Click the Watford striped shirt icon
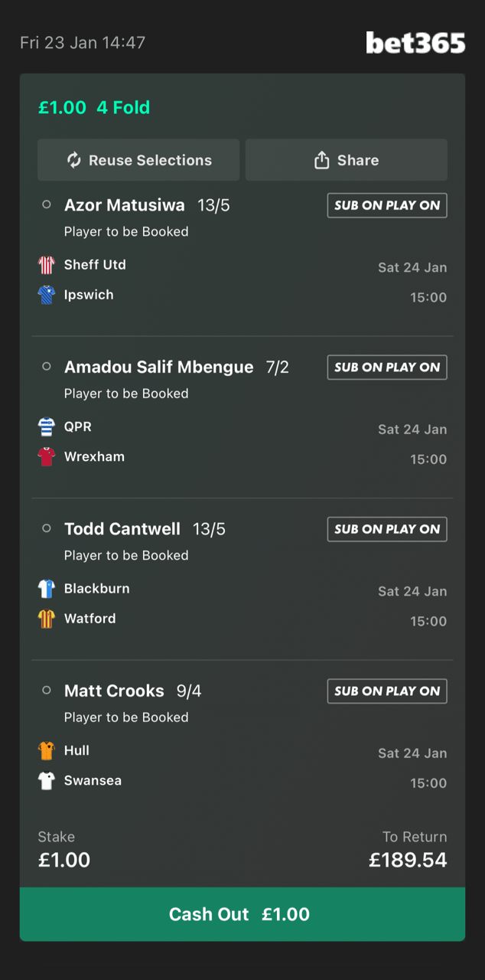 click(47, 619)
